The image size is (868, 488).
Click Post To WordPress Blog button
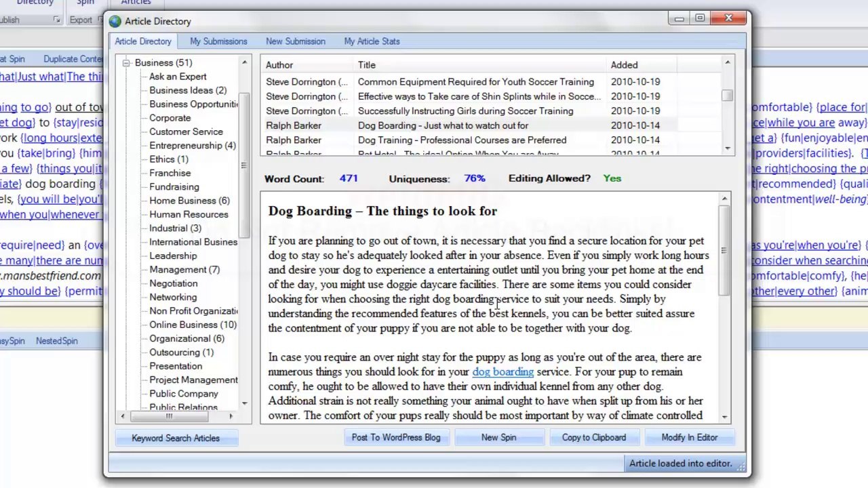click(x=396, y=437)
